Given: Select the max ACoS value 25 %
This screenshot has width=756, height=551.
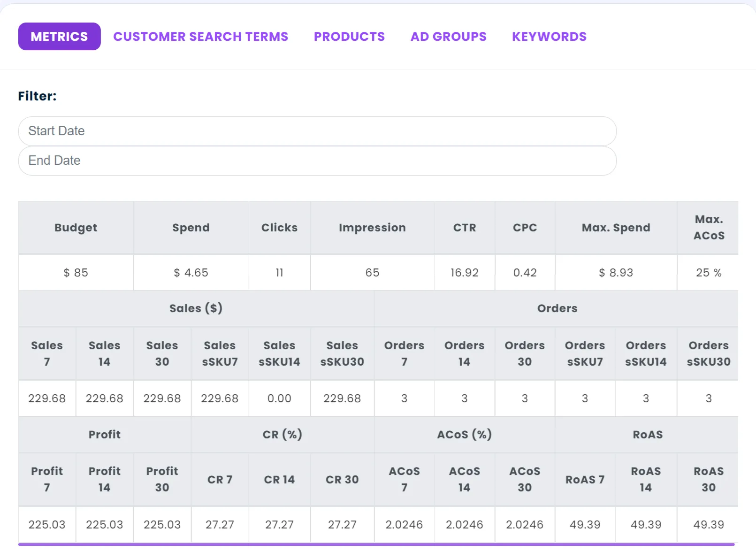Looking at the screenshot, I should pos(709,273).
